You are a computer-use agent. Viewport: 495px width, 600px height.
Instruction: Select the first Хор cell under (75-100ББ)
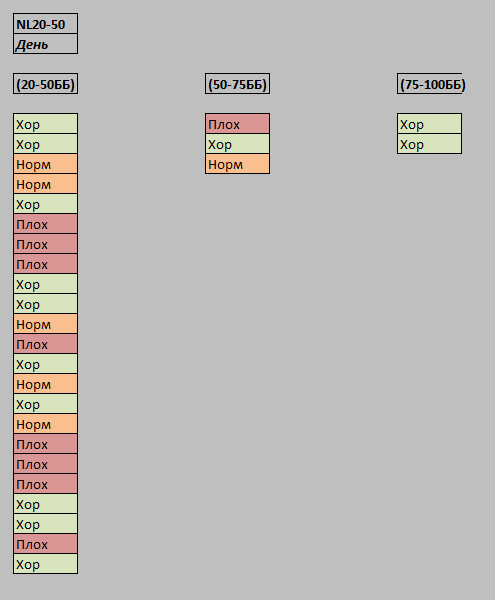tap(430, 124)
